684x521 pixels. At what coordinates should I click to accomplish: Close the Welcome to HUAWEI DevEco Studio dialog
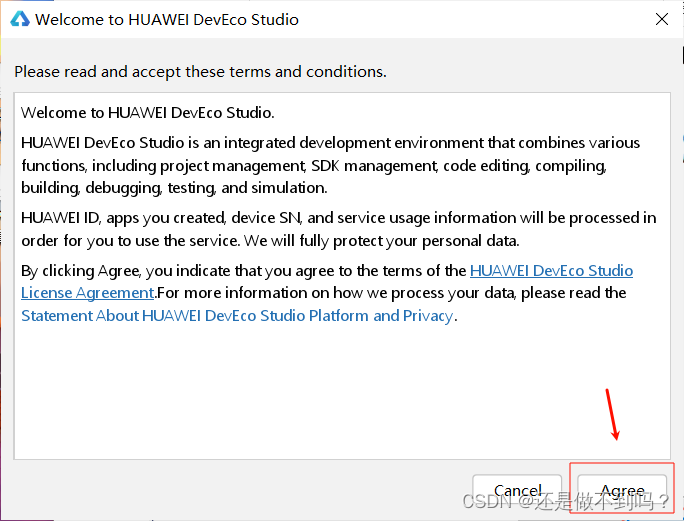662,19
